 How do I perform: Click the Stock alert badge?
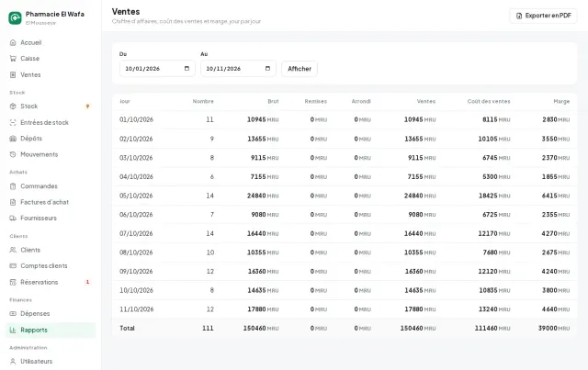(88, 107)
